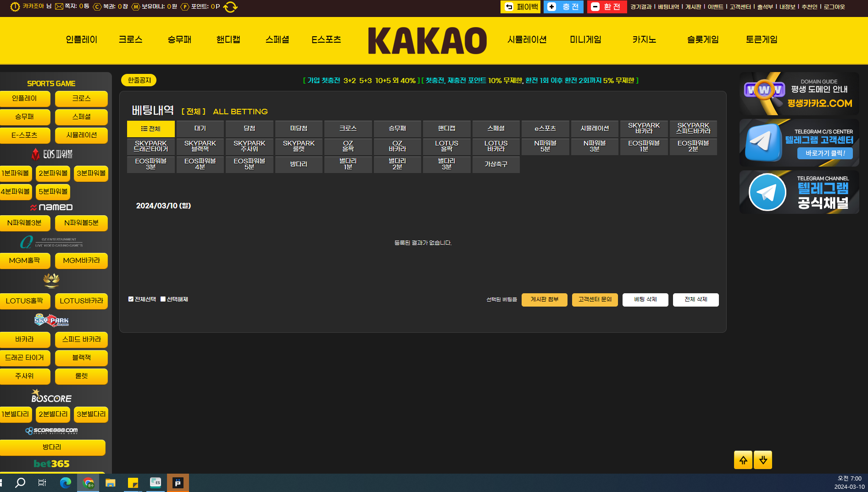
Task: Switch to the 당첨 tab
Action: pyautogui.click(x=249, y=129)
